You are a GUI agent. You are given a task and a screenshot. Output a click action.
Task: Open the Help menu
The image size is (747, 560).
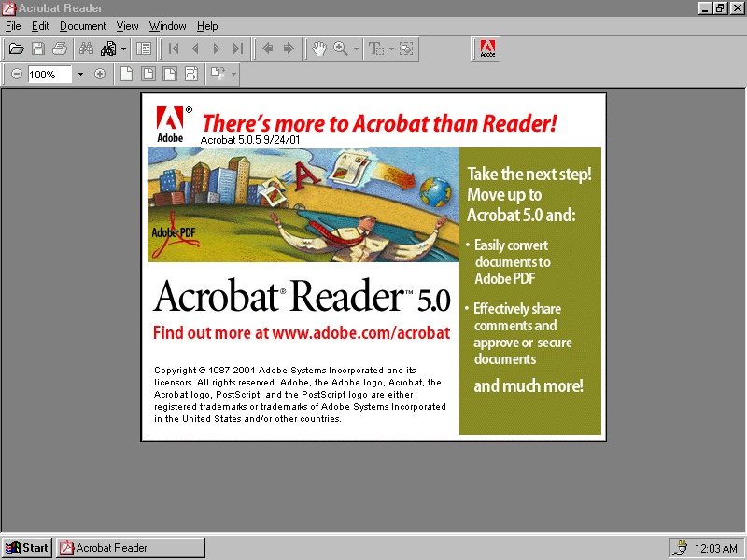[207, 26]
